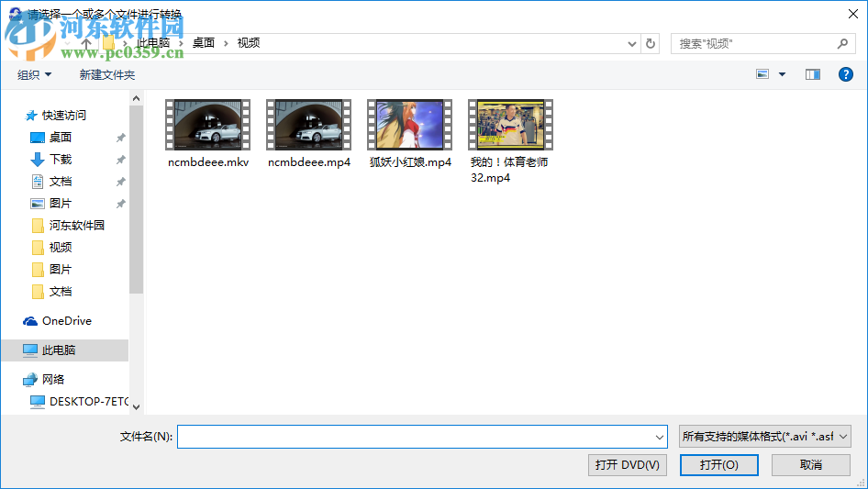The height and width of the screenshot is (489, 868).
Task: Click the 狐妖小红娘.mp4 file name
Action: click(x=410, y=162)
